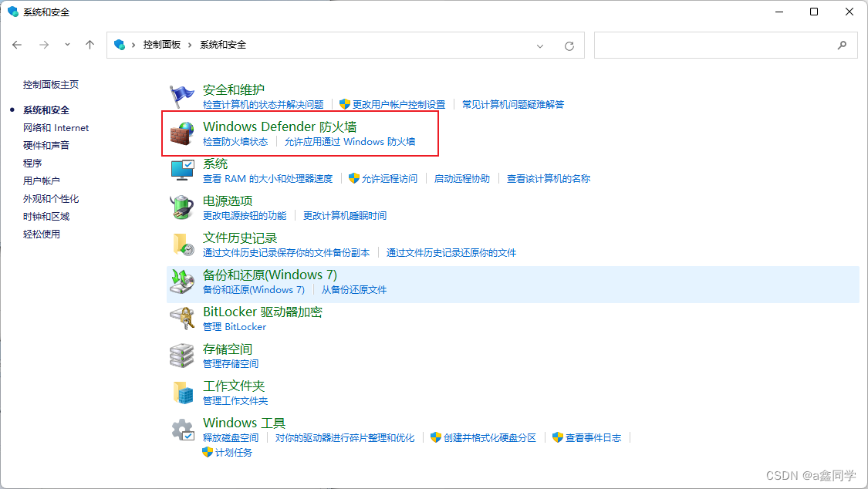
Task: Click the Work Folders icon
Action: click(x=183, y=392)
